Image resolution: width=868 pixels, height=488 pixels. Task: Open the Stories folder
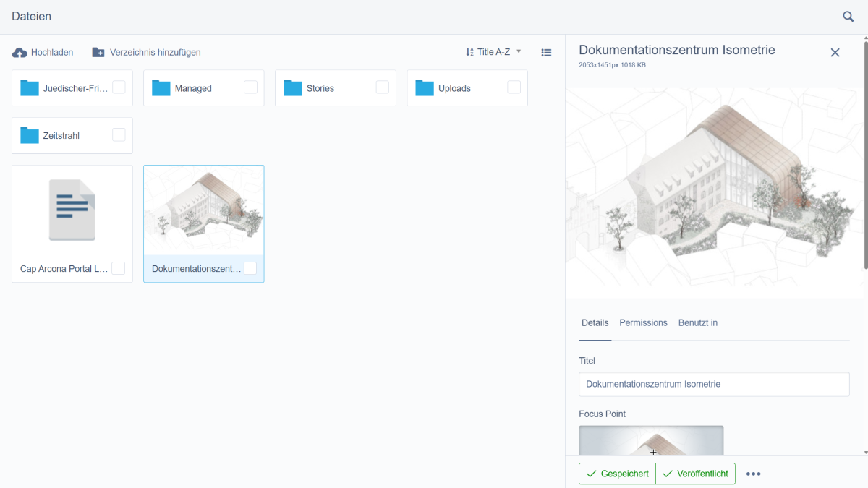coord(320,88)
